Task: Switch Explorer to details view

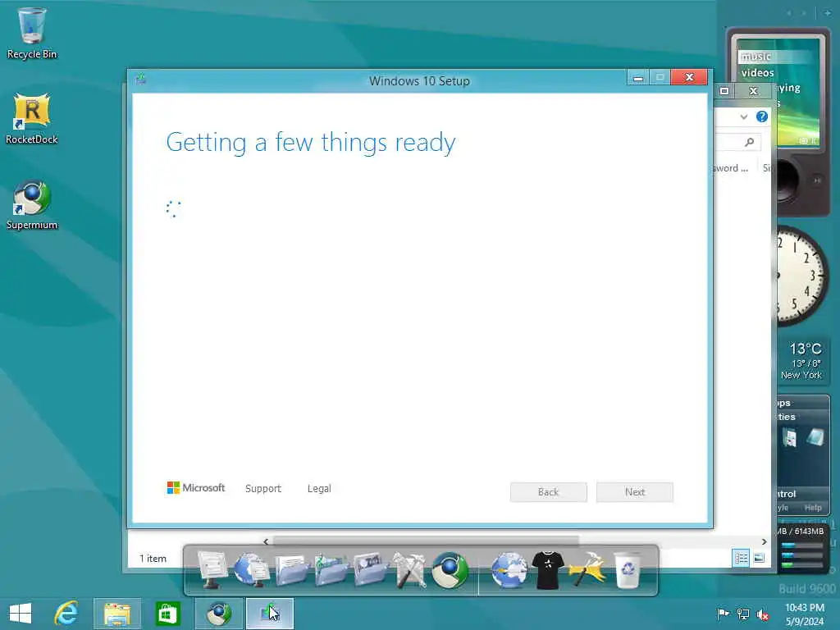Action: click(741, 558)
